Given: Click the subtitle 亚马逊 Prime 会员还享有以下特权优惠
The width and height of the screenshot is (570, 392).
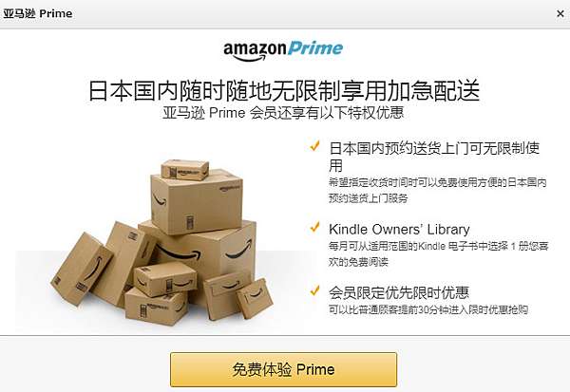Looking at the screenshot, I should [x=283, y=113].
